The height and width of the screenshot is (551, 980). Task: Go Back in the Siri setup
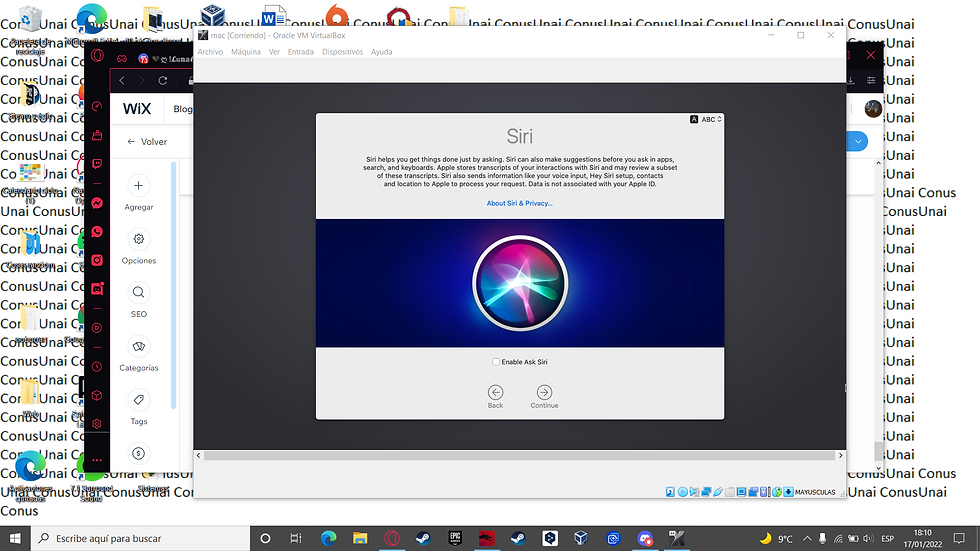tap(495, 396)
